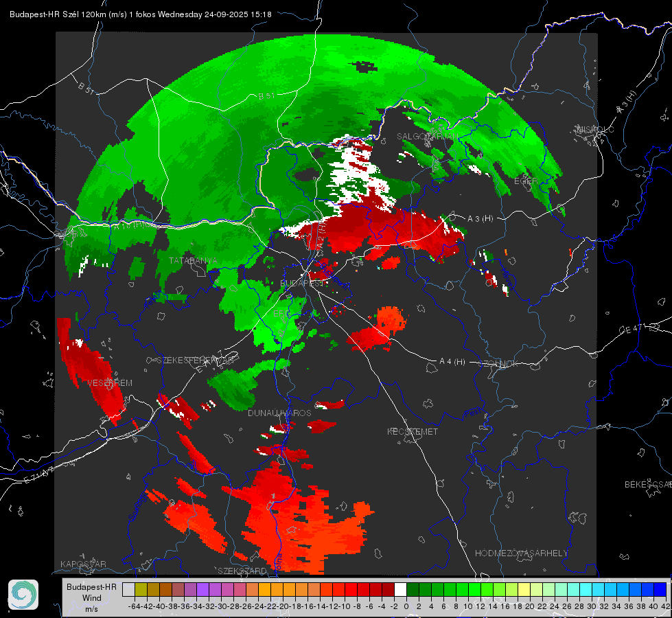The height and width of the screenshot is (618, 672).
Task: Pick the dark red swatch between -4 and -2
Action: 388,589
